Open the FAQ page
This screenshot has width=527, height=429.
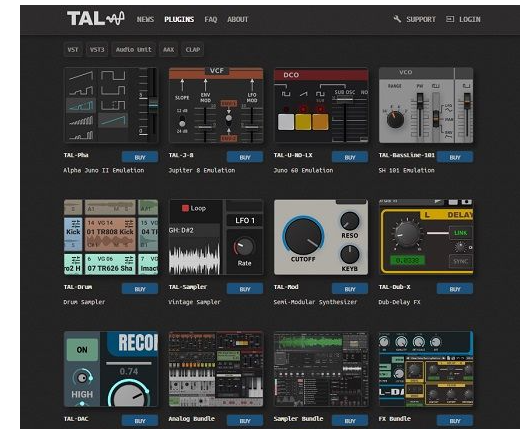[x=211, y=20]
